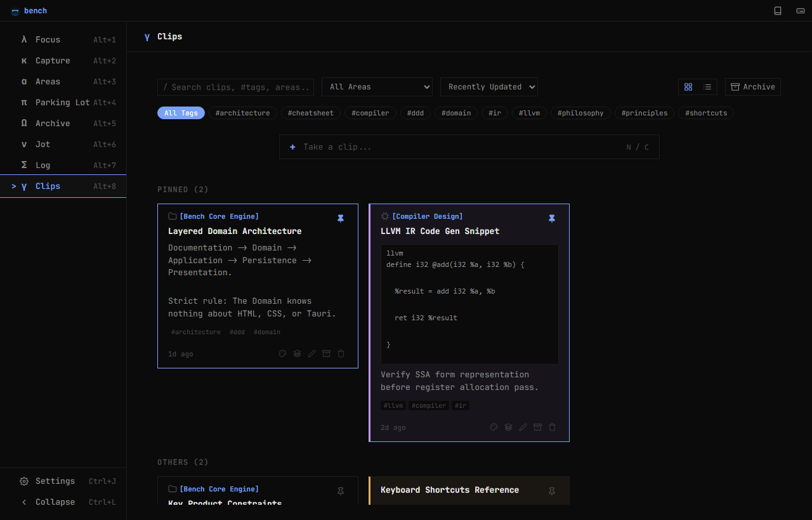The image size is (812, 520).
Task: Click the bench logo icon
Action: pos(15,11)
